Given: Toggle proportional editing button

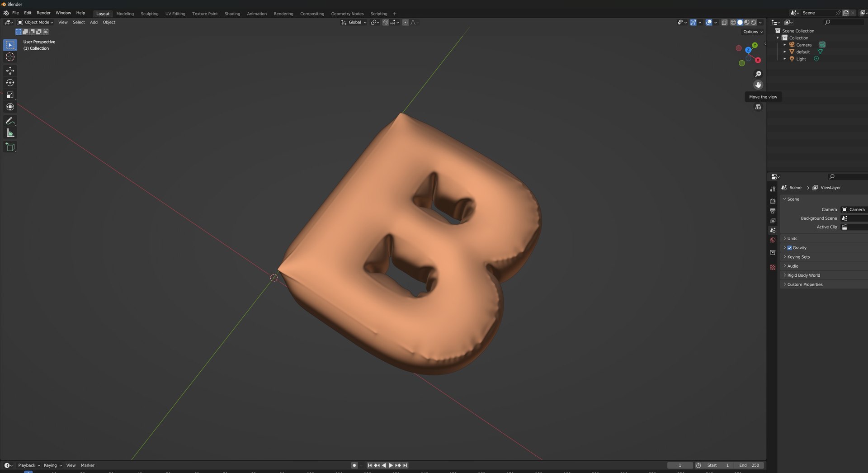Looking at the screenshot, I should (x=405, y=22).
